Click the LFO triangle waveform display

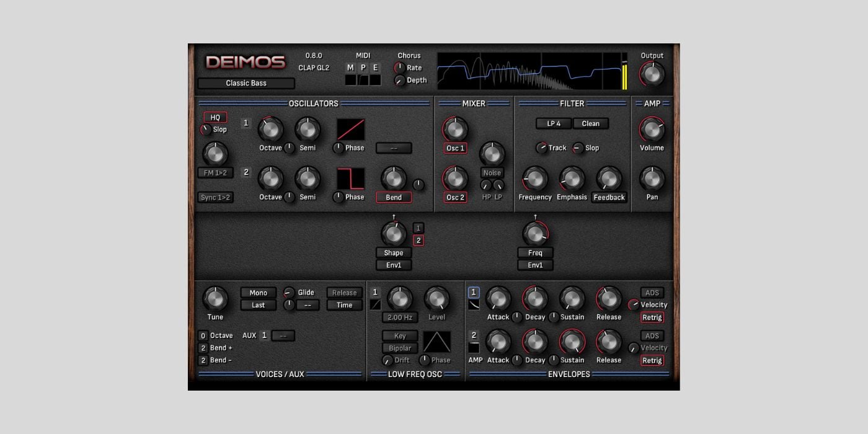pyautogui.click(x=437, y=342)
